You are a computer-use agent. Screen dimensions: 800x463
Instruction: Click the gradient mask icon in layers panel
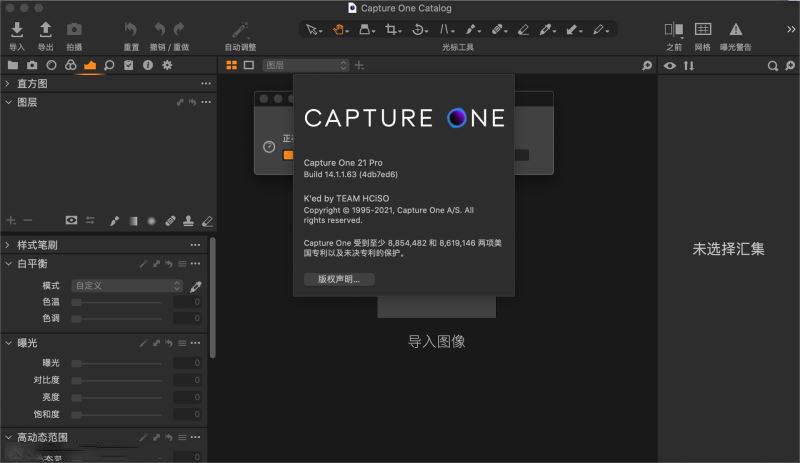[133, 221]
